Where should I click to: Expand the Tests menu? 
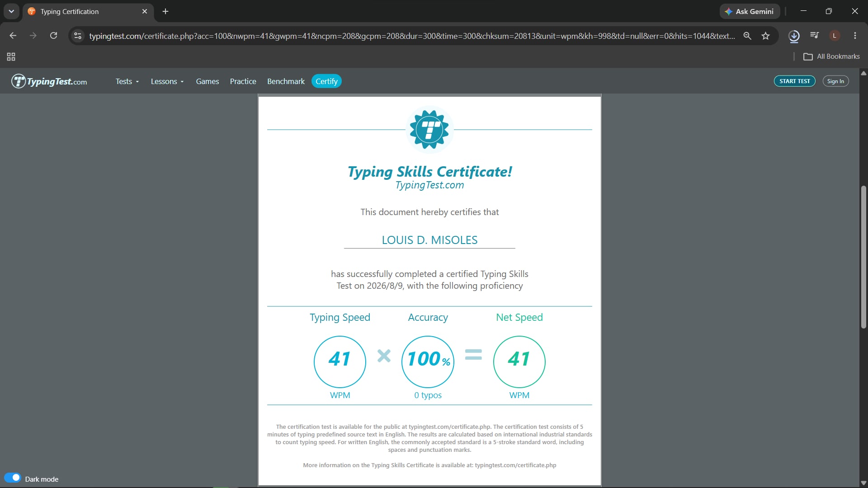point(127,81)
